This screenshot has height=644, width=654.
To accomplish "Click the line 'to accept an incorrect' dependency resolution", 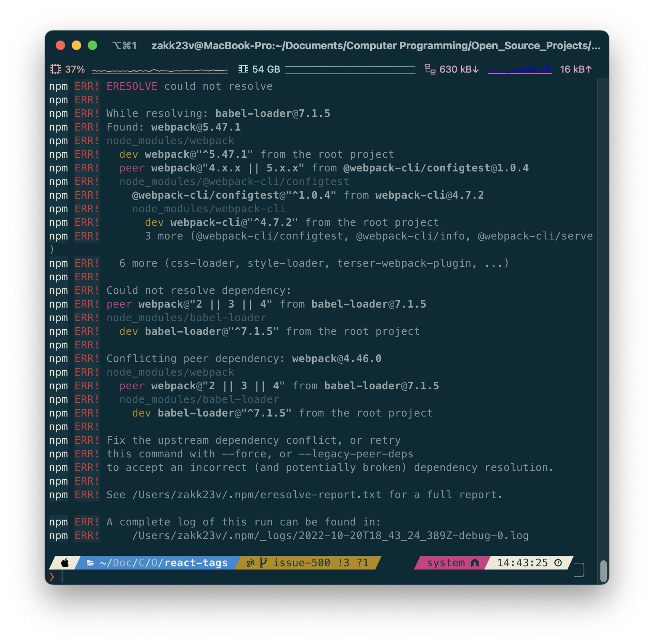I will pos(330,467).
